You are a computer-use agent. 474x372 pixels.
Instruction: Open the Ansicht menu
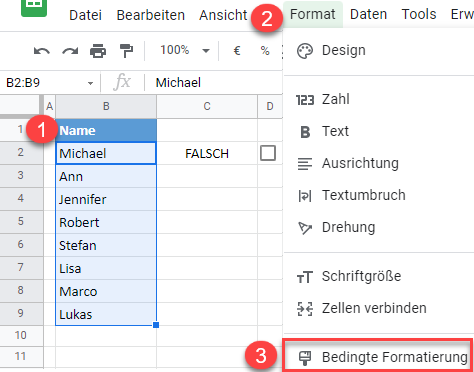tap(223, 15)
